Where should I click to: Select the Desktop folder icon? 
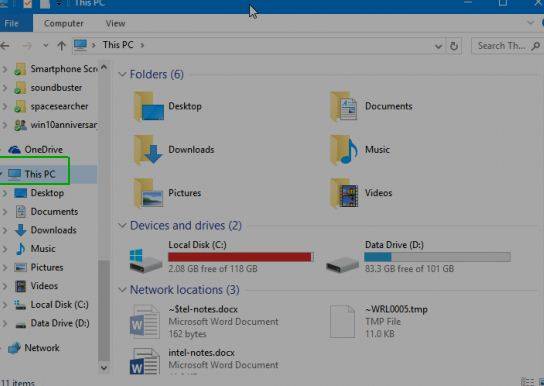pyautogui.click(x=148, y=106)
